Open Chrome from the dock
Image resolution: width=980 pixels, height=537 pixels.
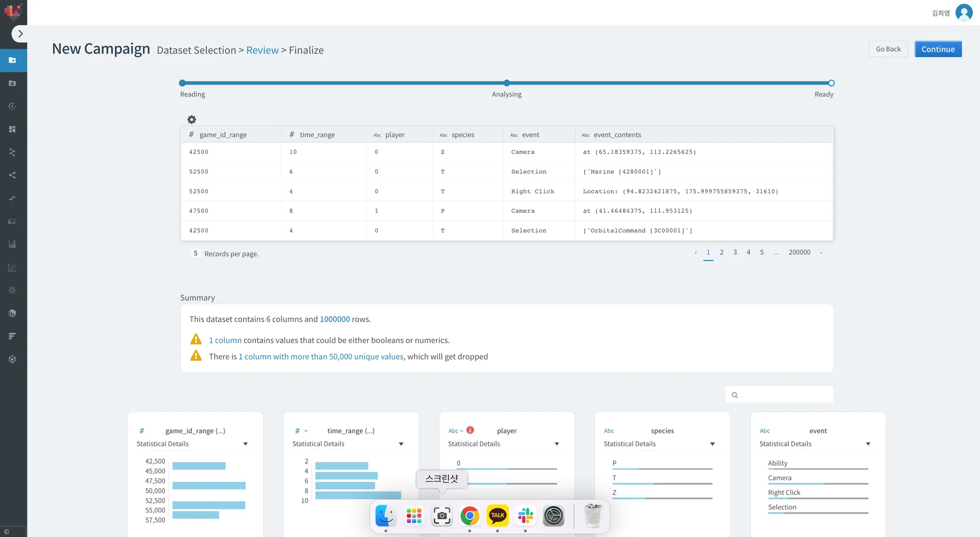point(469,515)
